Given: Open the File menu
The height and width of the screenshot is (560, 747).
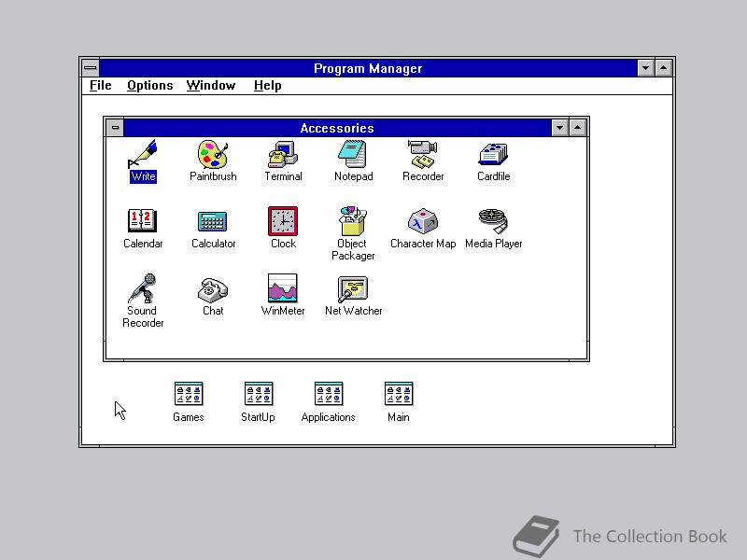Looking at the screenshot, I should click(x=101, y=86).
